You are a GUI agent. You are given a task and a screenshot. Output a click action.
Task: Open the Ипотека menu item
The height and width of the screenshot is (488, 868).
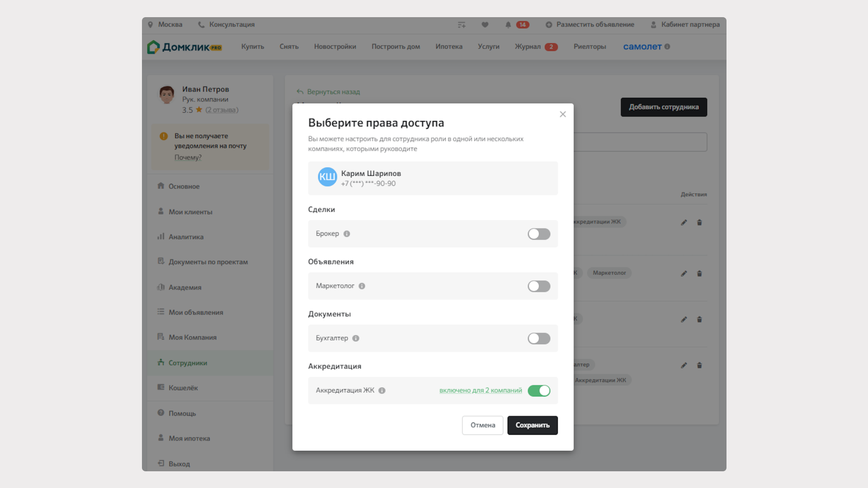[x=449, y=47]
